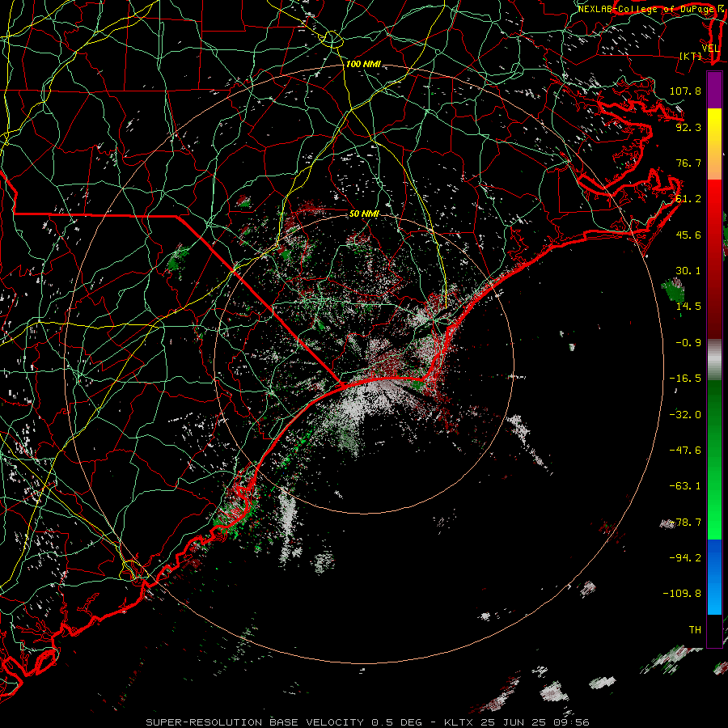Pick the blue segment of the color bar
This screenshot has width=728, height=728.
714,577
